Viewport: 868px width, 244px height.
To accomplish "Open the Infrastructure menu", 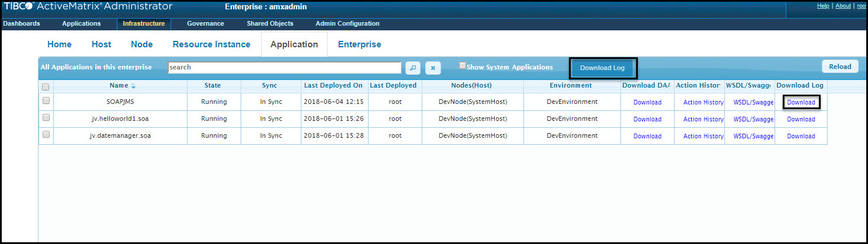I will click(x=144, y=24).
